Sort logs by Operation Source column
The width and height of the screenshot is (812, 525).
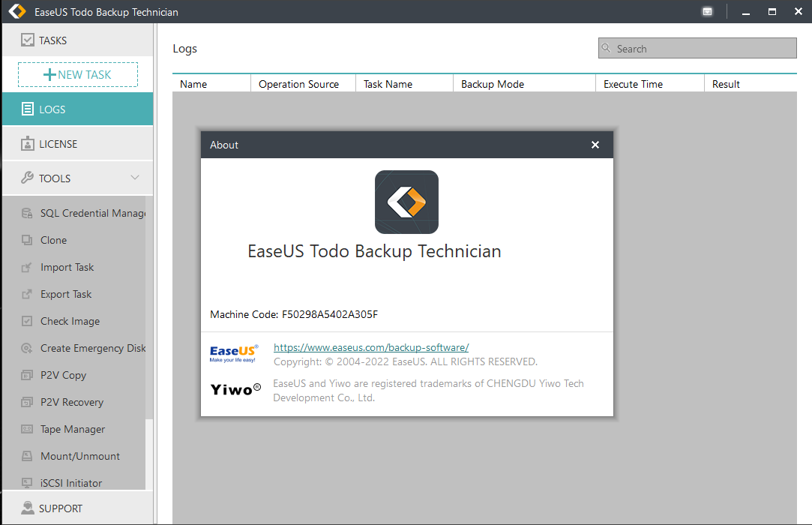click(x=303, y=83)
